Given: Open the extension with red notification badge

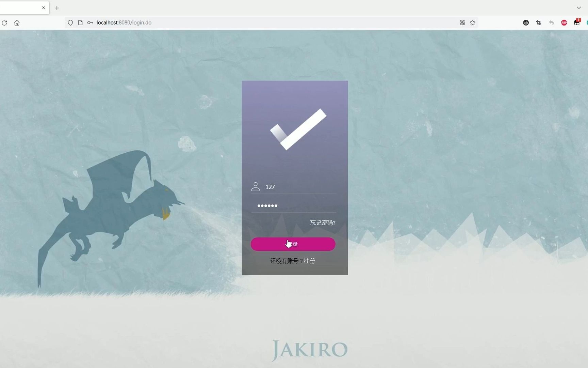Looking at the screenshot, I should click(x=577, y=22).
